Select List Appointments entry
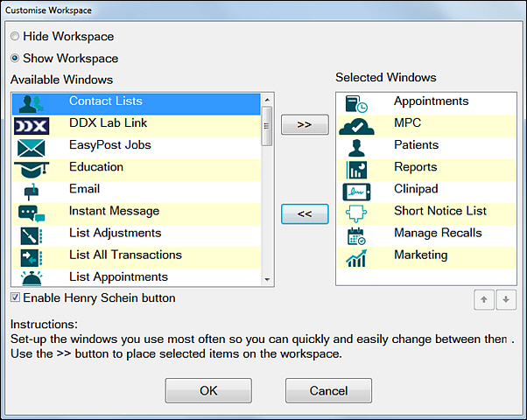The image size is (527, 420). (x=137, y=278)
